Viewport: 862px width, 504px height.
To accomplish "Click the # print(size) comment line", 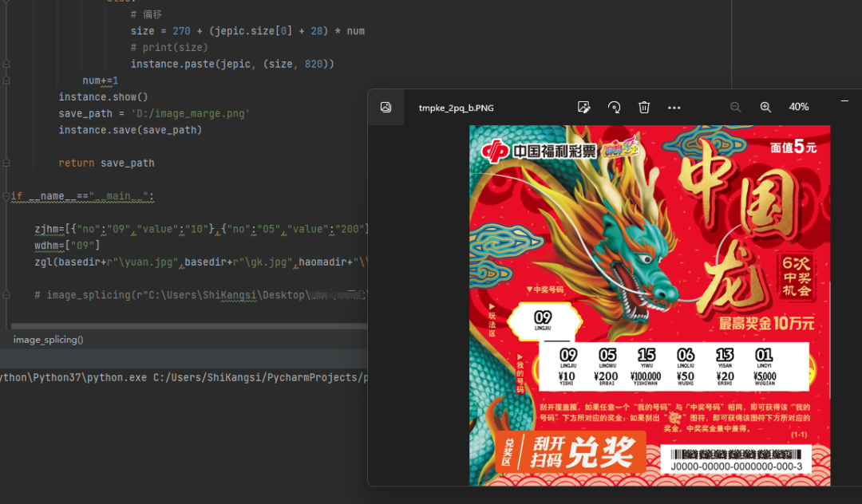I will pyautogui.click(x=169, y=48).
